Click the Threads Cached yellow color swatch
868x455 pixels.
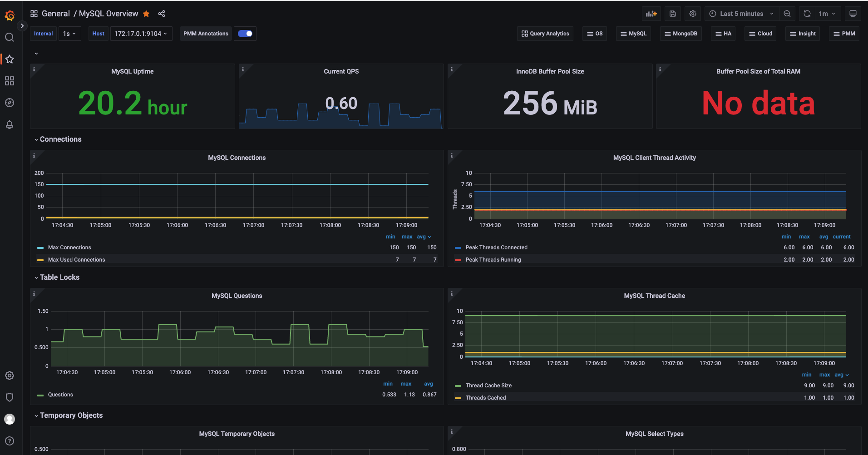pyautogui.click(x=458, y=398)
